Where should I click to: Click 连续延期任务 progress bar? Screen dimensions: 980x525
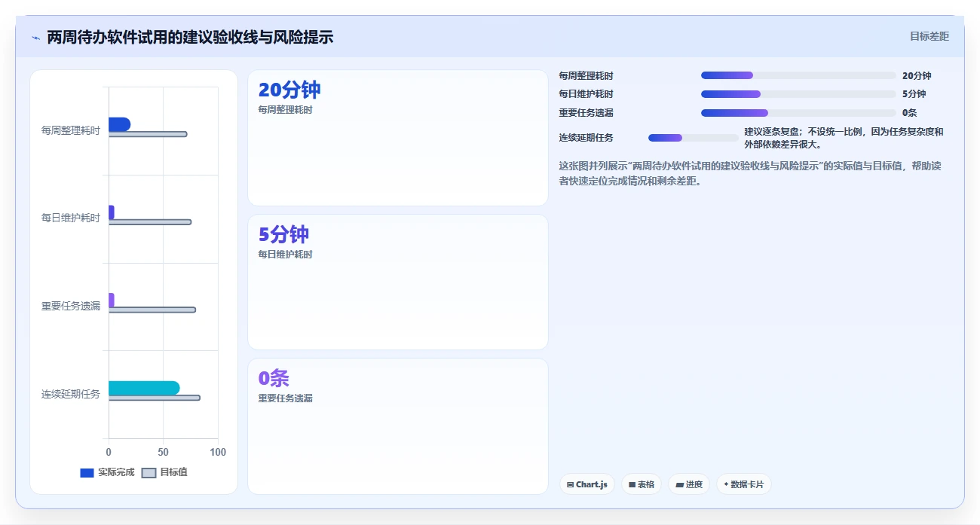coord(694,138)
